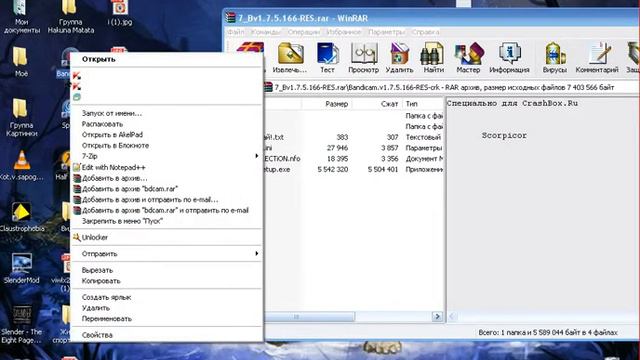Select the SlenderMod desktop icon
This screenshot has height=360, width=640.
tap(21, 269)
